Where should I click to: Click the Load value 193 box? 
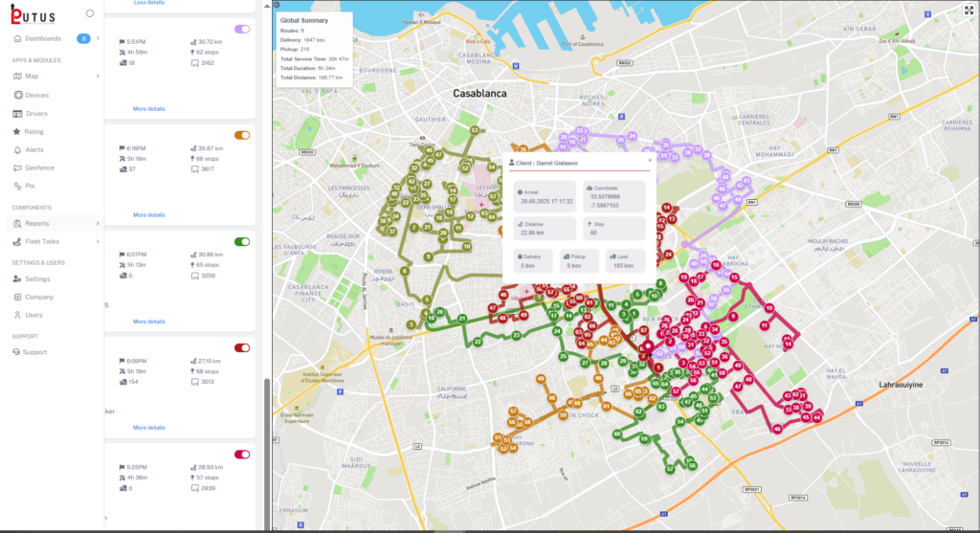(623, 266)
